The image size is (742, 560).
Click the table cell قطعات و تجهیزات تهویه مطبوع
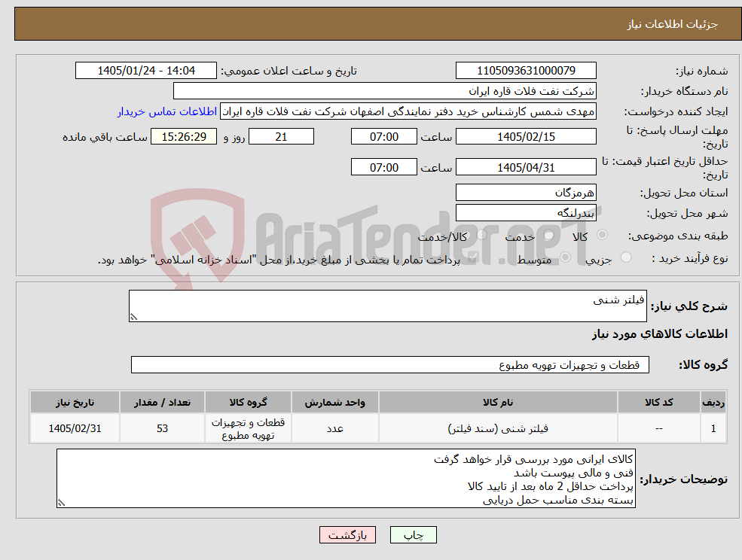[248, 428]
